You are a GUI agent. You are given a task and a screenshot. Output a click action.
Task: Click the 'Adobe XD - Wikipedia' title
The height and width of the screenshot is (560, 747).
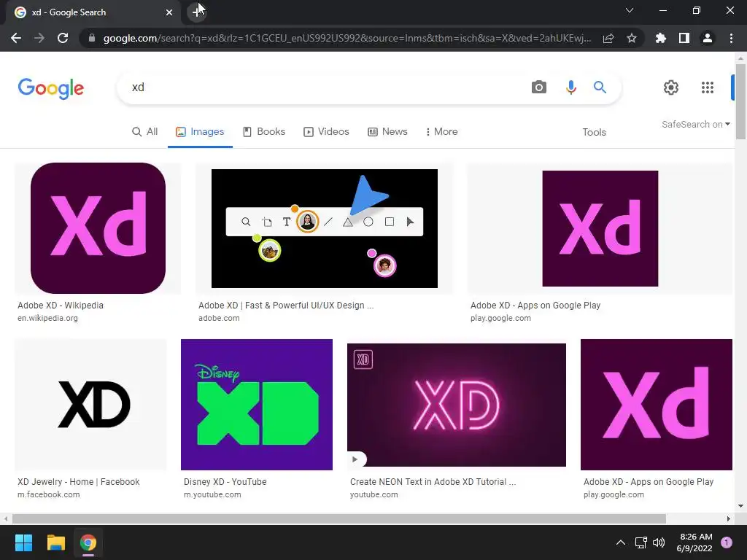click(x=61, y=306)
